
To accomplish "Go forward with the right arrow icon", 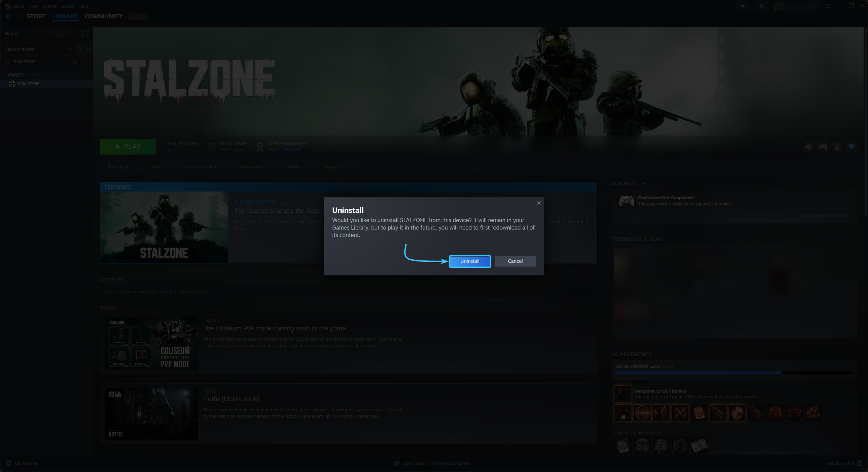I will [x=19, y=16].
